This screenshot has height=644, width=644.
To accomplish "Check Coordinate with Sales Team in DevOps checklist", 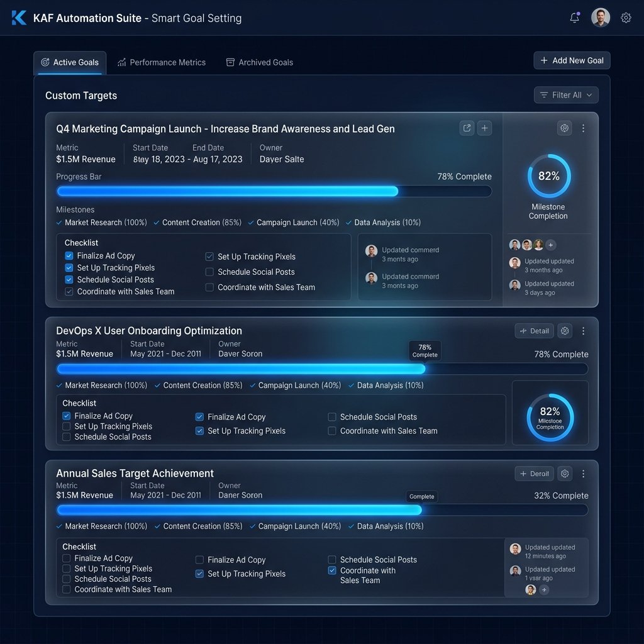I will [332, 431].
